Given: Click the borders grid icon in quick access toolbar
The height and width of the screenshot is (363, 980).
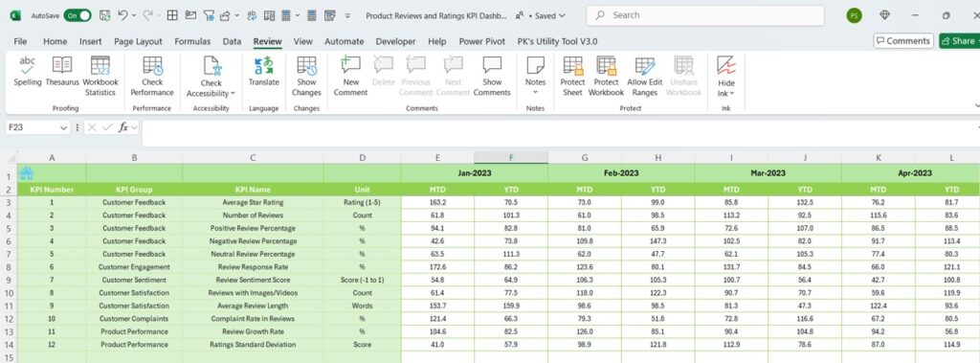Looking at the screenshot, I should coord(172,15).
